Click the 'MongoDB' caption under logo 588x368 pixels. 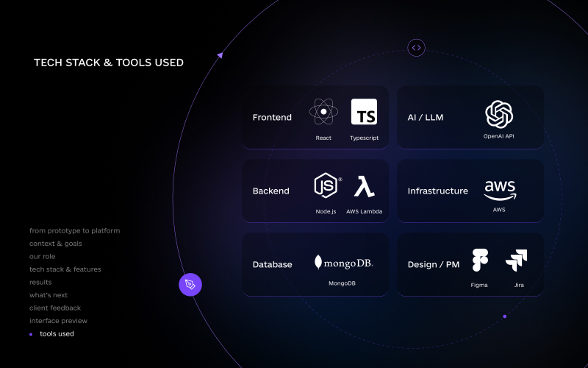pos(342,283)
